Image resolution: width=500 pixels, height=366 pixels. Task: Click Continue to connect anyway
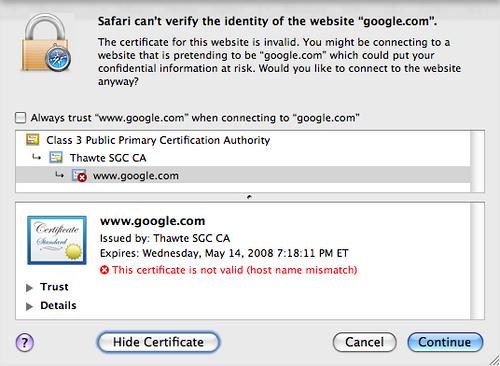point(445,342)
